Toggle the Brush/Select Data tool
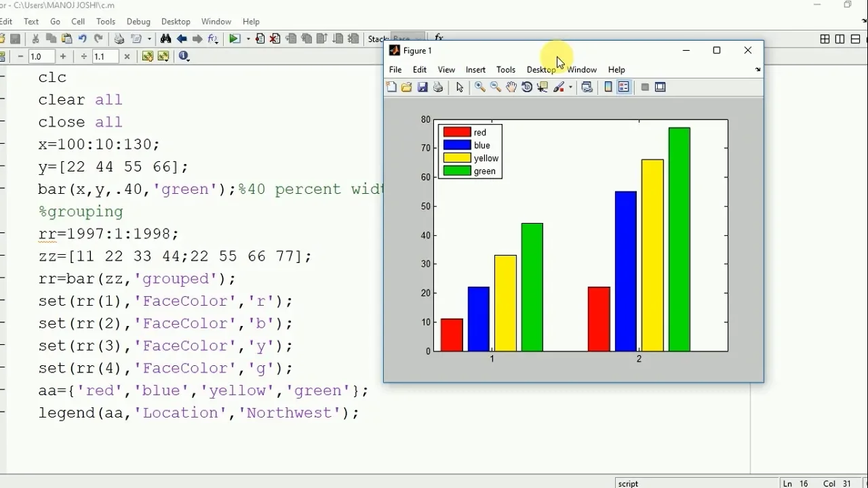The height and width of the screenshot is (488, 868). point(559,87)
